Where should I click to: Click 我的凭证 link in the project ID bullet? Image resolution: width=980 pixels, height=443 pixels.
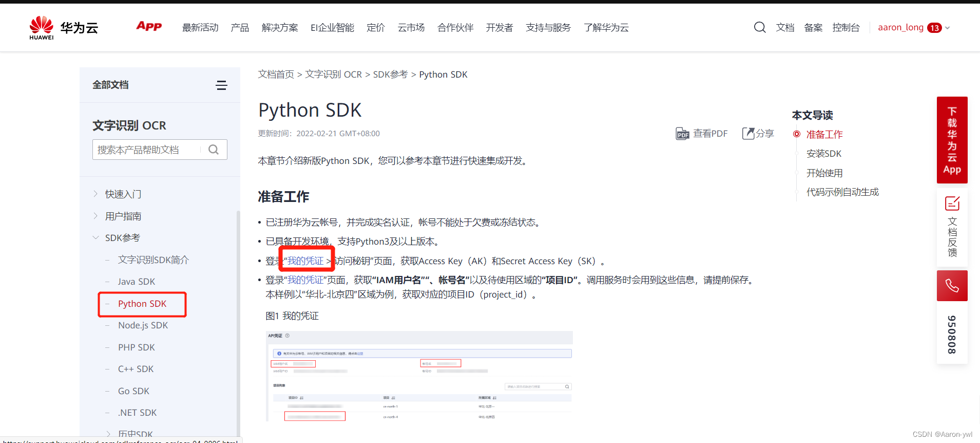[305, 280]
